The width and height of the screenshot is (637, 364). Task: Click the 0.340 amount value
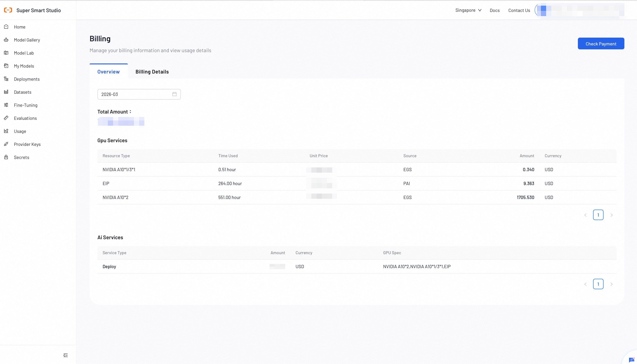pos(528,170)
